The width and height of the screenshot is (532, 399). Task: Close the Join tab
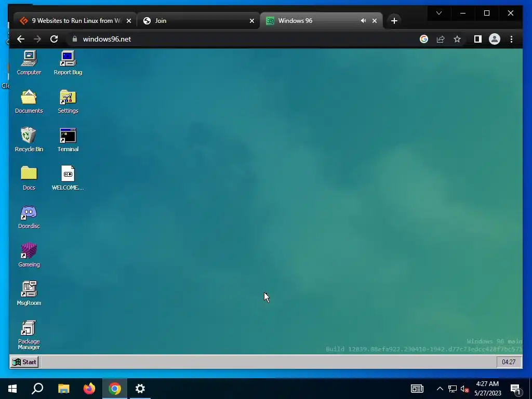click(252, 21)
